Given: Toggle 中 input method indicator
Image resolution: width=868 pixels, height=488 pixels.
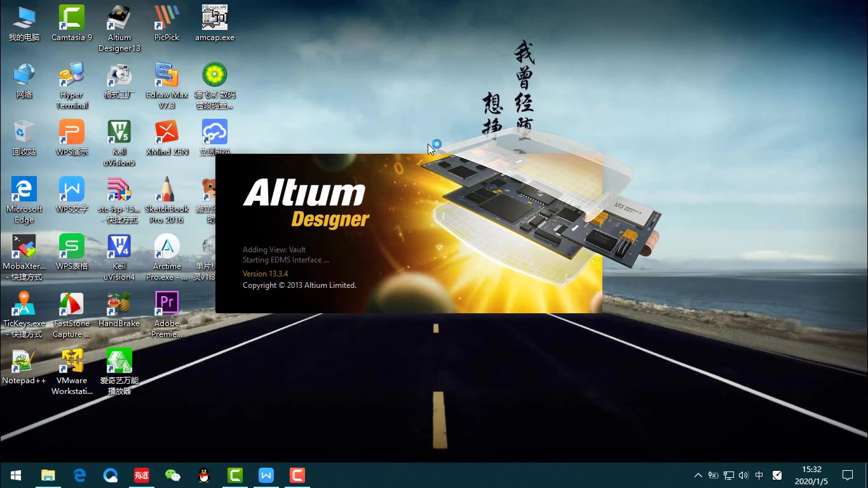Looking at the screenshot, I should click(759, 475).
